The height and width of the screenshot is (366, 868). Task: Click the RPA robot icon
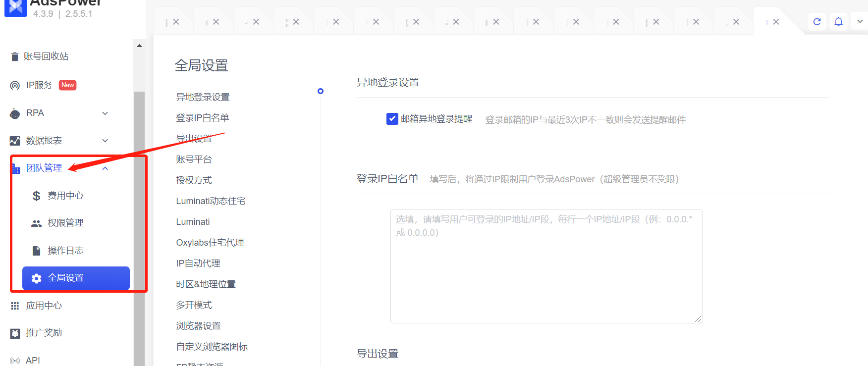point(15,113)
